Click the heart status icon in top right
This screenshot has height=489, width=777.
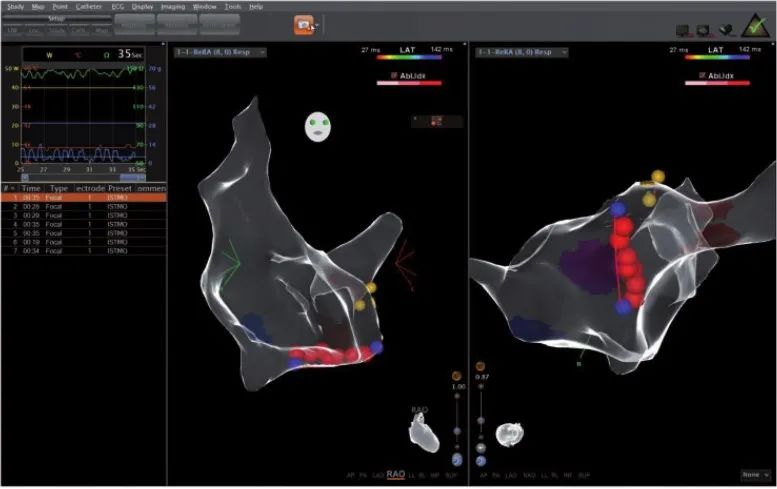tap(729, 30)
